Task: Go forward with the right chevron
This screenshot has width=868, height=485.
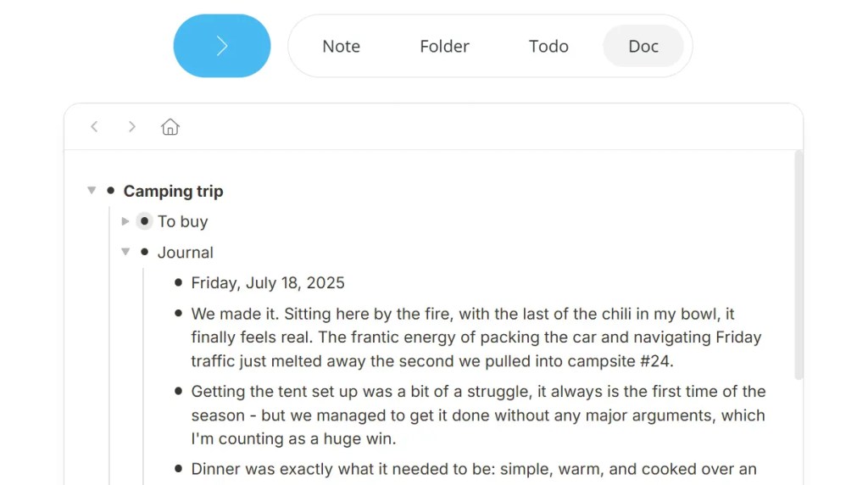Action: pyautogui.click(x=131, y=127)
